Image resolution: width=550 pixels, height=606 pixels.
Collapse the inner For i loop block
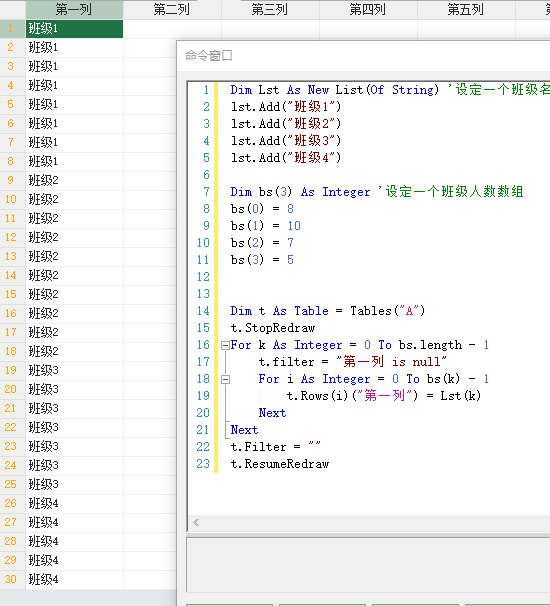pyautogui.click(x=225, y=379)
